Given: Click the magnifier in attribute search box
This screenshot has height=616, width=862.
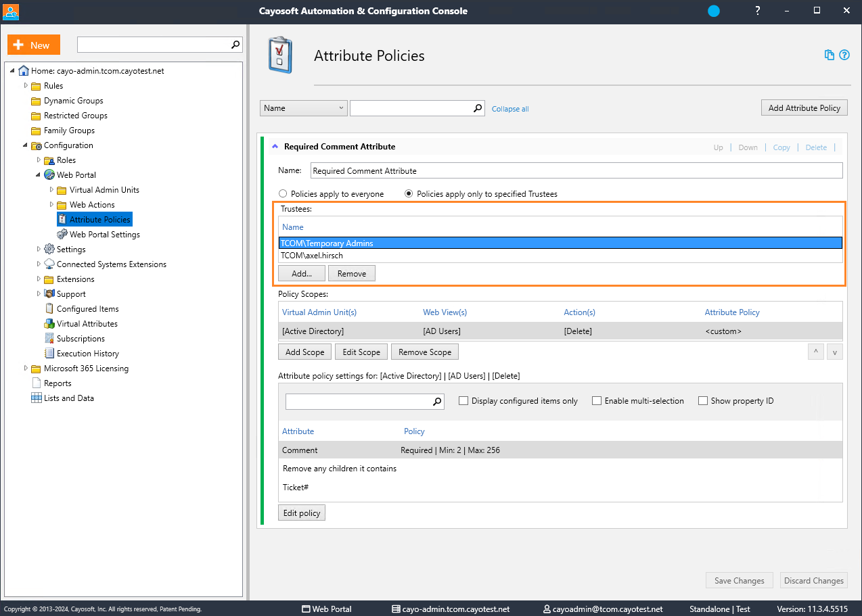Looking at the screenshot, I should (x=437, y=402).
